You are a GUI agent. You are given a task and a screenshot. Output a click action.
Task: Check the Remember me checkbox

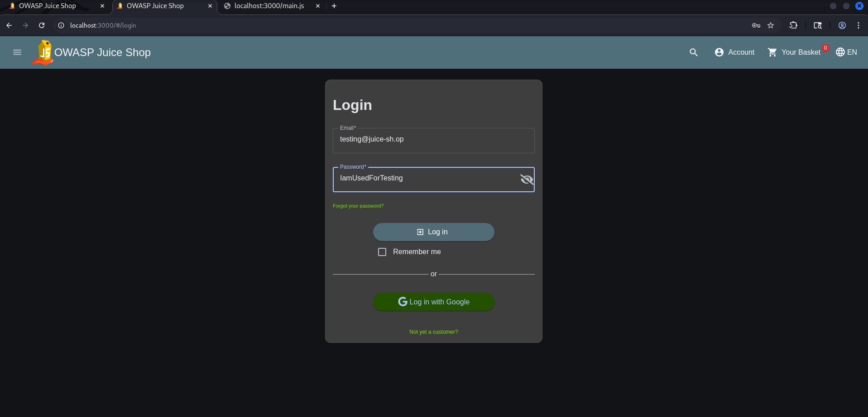[382, 252]
